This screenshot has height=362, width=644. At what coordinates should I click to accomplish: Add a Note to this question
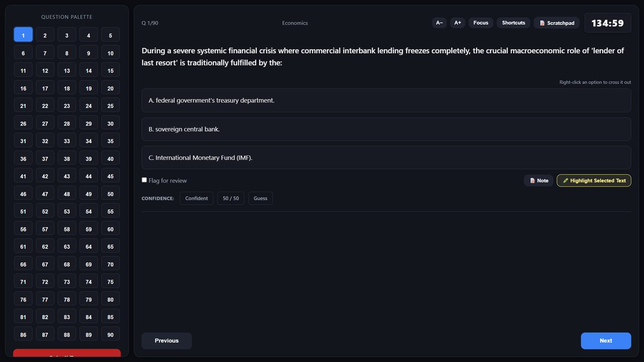pyautogui.click(x=539, y=180)
